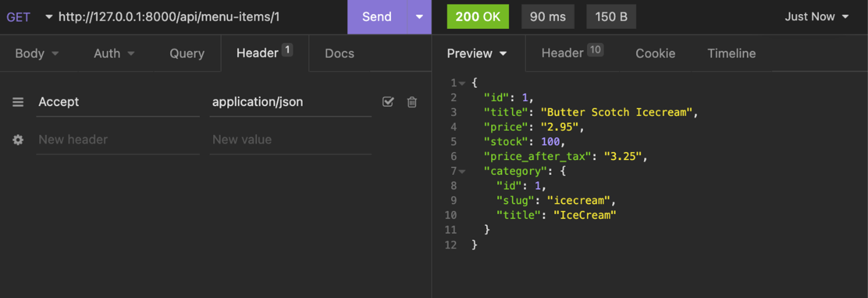Uncheck the Accept header enabled checkbox
Screen dimensions: 868x298
coord(388,102)
